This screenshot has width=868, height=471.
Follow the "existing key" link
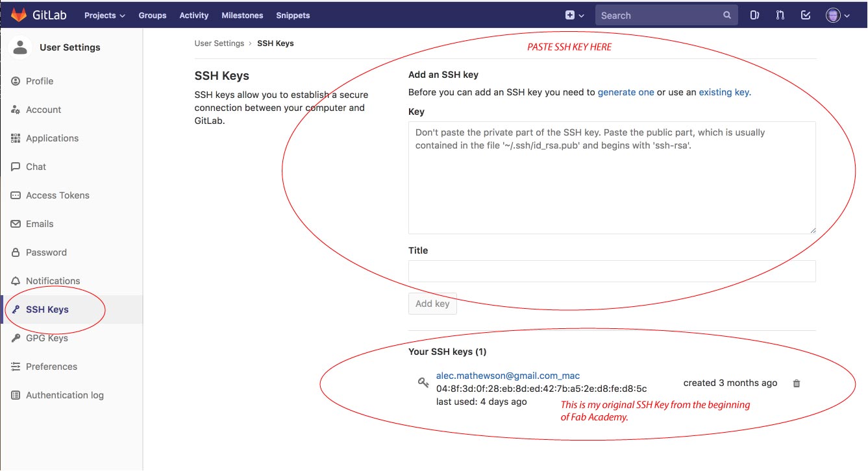[724, 92]
